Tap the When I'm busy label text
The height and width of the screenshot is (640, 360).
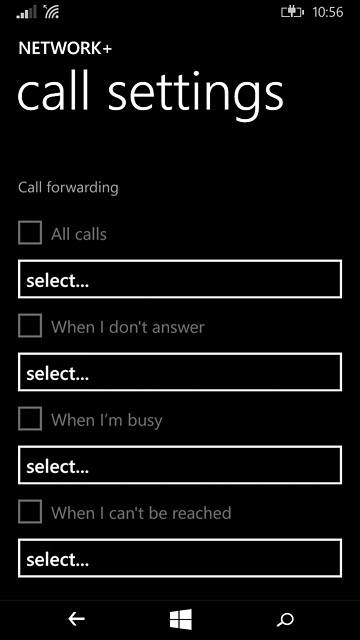[x=107, y=420]
